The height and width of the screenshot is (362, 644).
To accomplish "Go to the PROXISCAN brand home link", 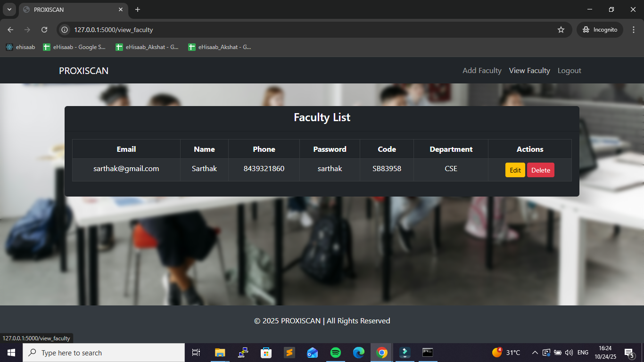I will click(83, 71).
